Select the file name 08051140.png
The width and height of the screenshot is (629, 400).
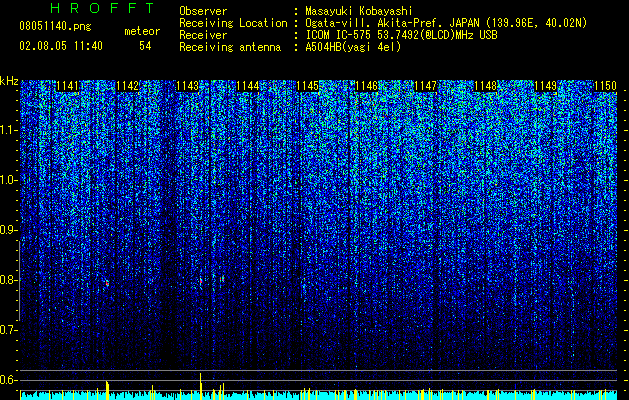[55, 27]
